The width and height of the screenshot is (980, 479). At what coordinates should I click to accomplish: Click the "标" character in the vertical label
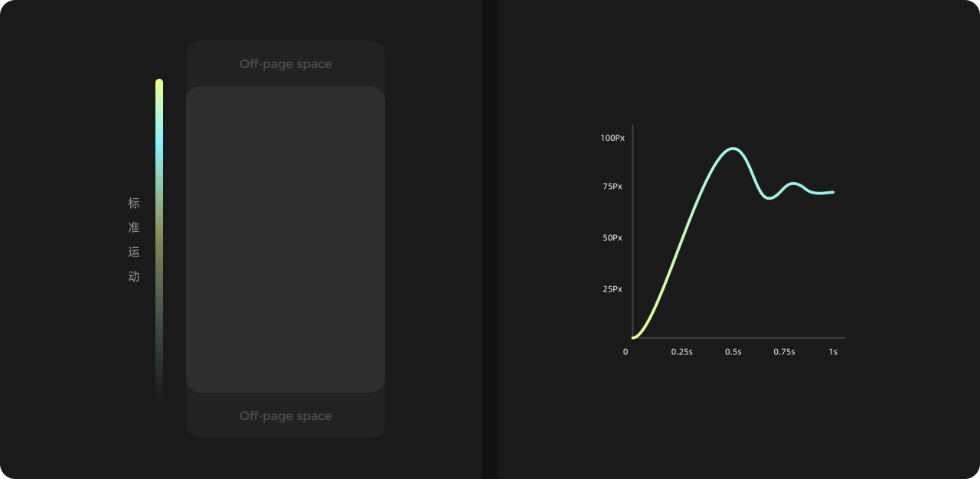click(x=134, y=204)
